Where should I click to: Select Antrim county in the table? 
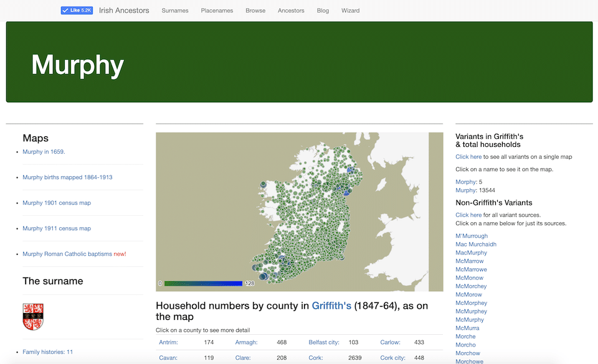coord(169,342)
